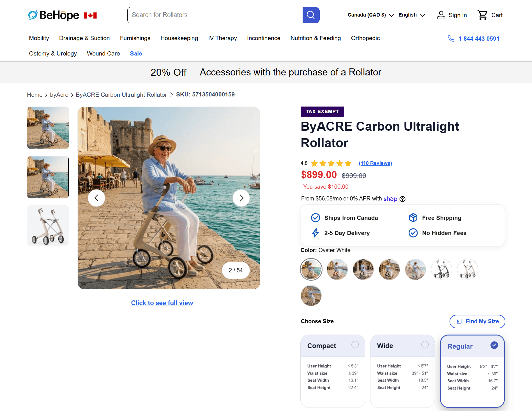This screenshot has height=411, width=532.
Task: Select the Compact size radio button
Action: click(x=355, y=345)
